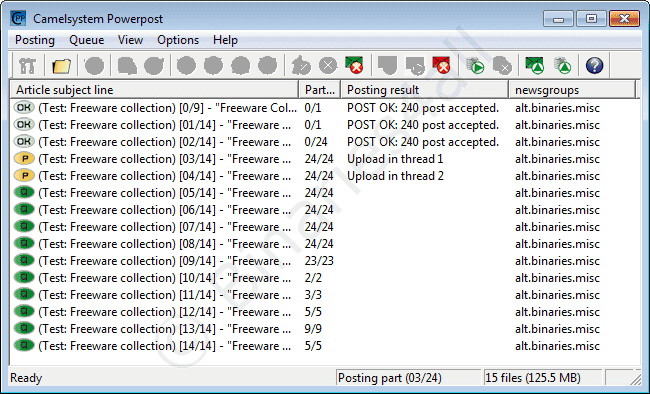This screenshot has height=394, width=650.
Task: Click the yellow P icon of [04/14] row
Action: pyautogui.click(x=24, y=176)
